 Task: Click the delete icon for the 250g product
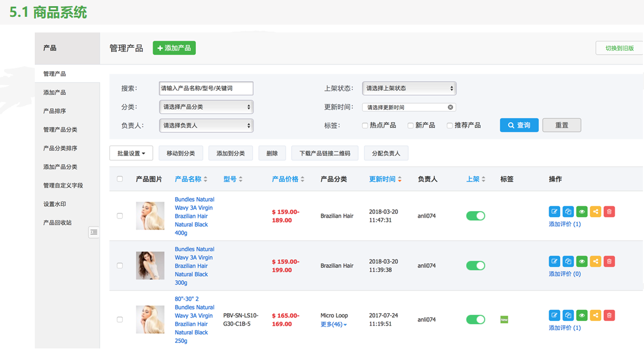tap(609, 315)
